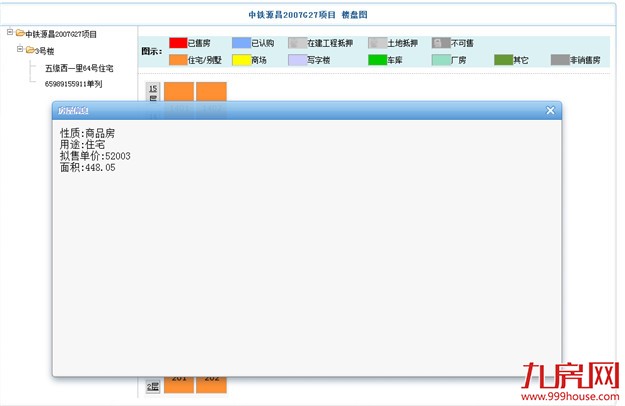Screen dimensions: 625x406
Task: Click the 不可售 lock legend icon
Action: [x=441, y=43]
